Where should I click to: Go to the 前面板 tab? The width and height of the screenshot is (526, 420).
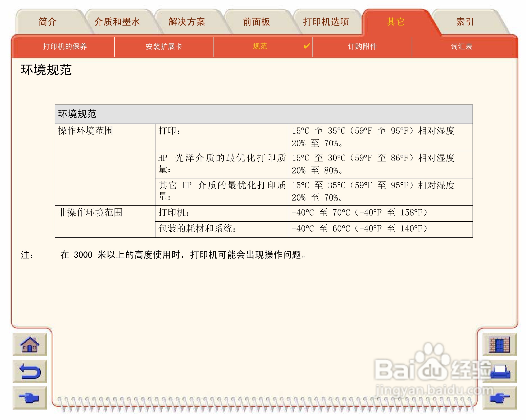(x=256, y=22)
